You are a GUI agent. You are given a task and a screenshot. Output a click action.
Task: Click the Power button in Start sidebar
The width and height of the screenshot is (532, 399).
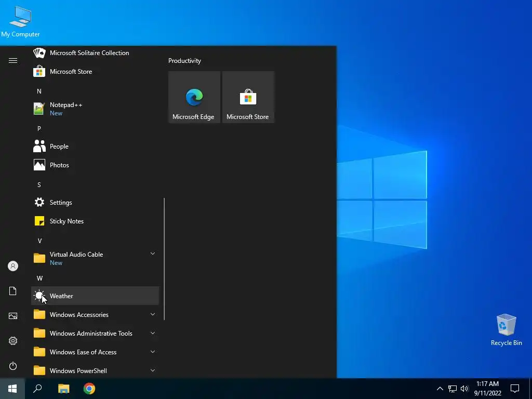[x=13, y=366]
